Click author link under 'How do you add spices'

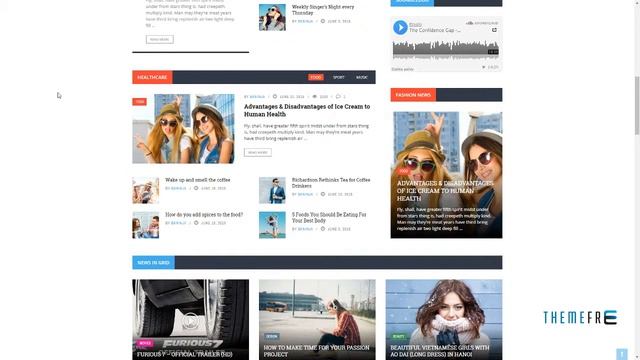[x=178, y=223]
